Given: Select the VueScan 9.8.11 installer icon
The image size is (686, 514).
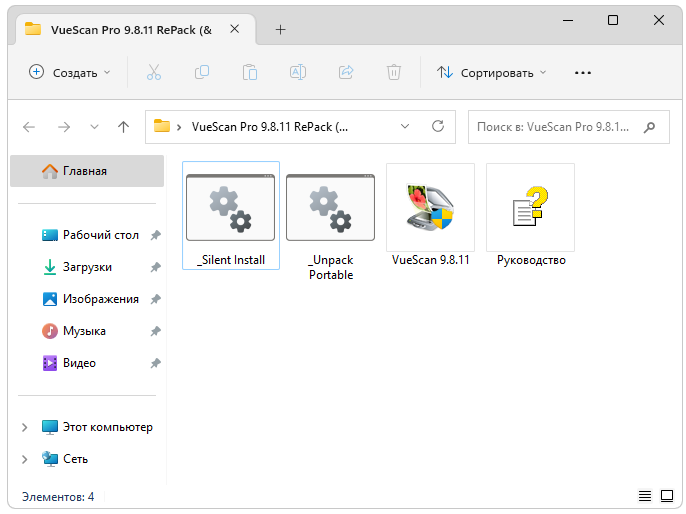Looking at the screenshot, I should point(430,207).
